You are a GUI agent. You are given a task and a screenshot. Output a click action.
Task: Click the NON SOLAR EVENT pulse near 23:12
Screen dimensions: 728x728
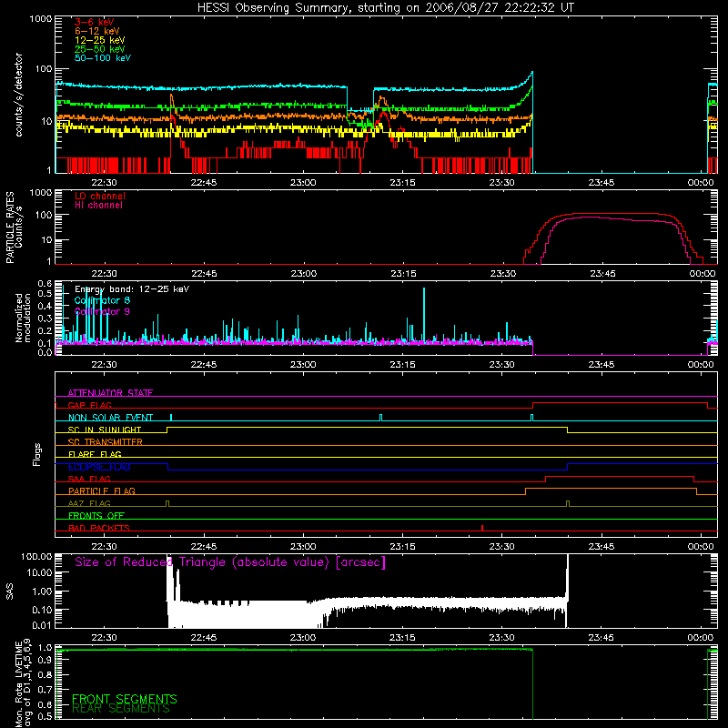pos(380,418)
